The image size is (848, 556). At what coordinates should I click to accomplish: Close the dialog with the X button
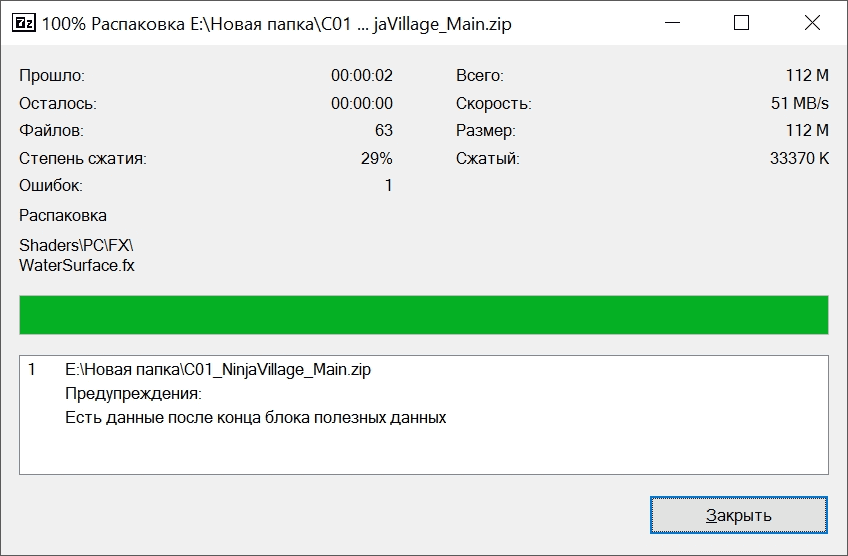[x=812, y=23]
